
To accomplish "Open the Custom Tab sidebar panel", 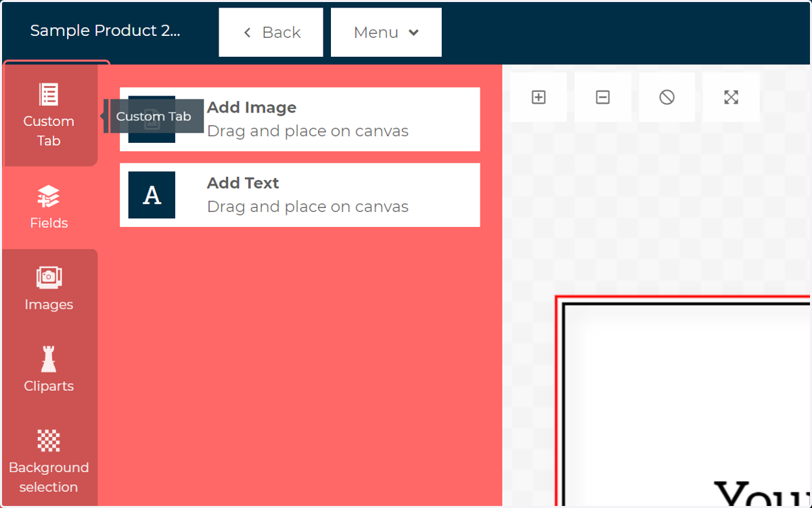I will click(x=49, y=114).
